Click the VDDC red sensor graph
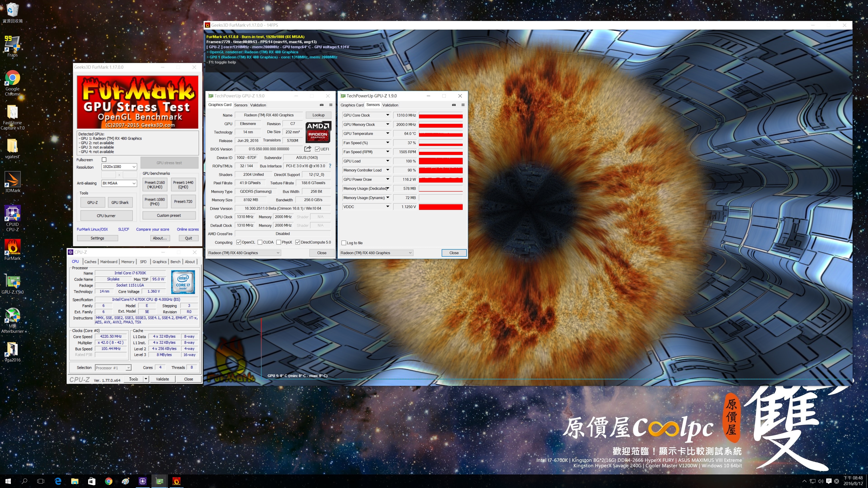The width and height of the screenshot is (868, 488). (x=440, y=207)
